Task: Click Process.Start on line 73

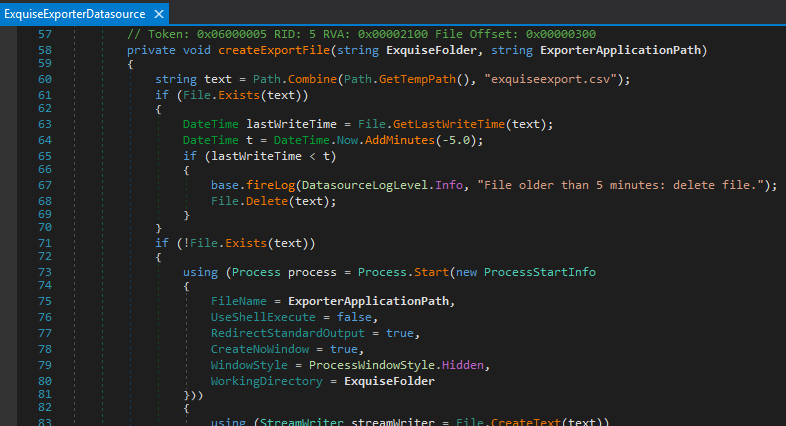Action: pos(403,273)
